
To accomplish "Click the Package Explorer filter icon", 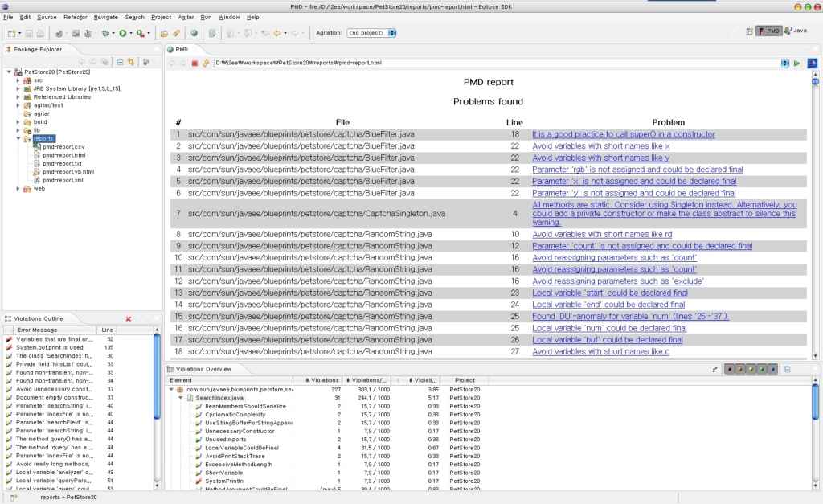I will coord(146,62).
